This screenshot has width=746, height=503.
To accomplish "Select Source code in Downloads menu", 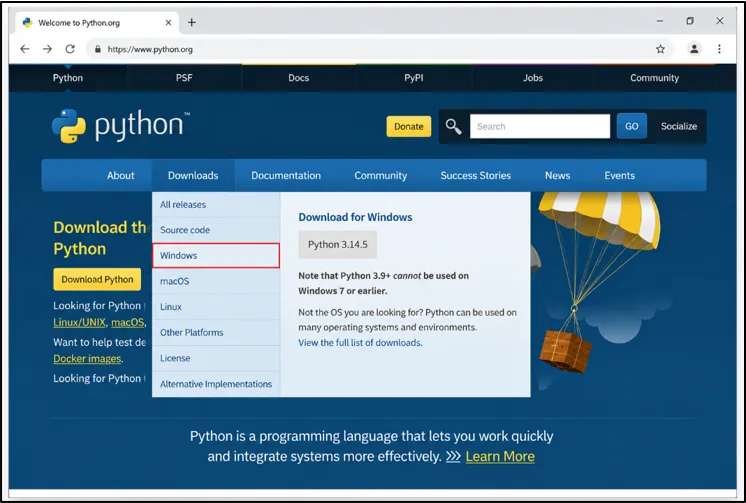I will (x=216, y=230).
